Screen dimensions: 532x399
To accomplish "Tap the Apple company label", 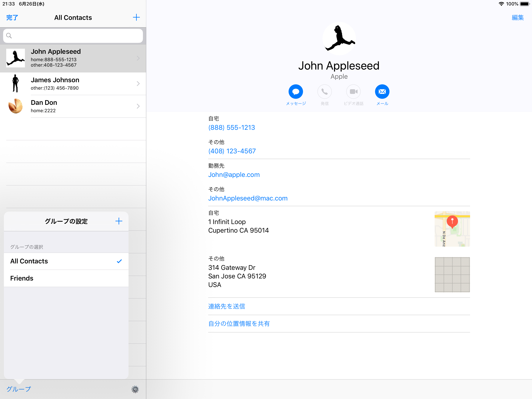I will click(x=339, y=77).
